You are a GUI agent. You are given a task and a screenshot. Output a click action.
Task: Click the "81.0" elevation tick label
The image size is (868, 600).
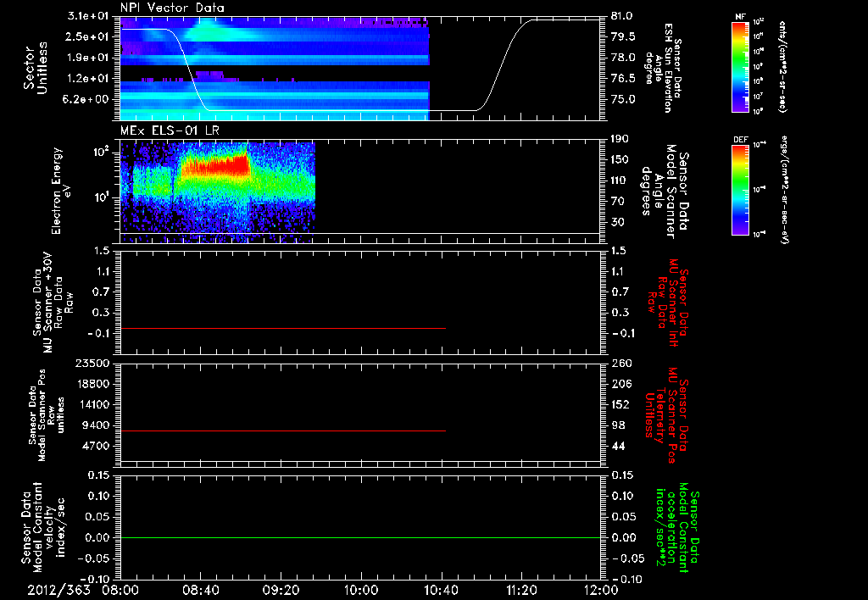[x=622, y=16]
